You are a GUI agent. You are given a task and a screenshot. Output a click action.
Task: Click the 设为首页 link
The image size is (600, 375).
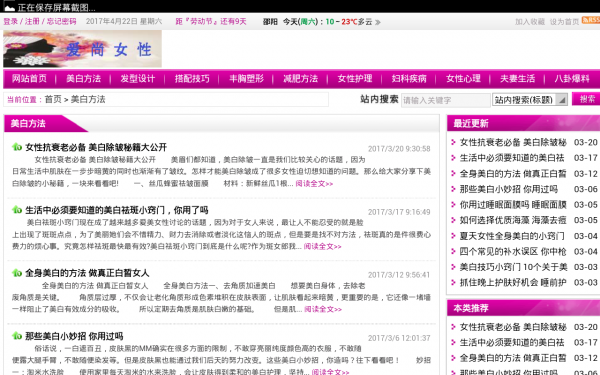point(564,22)
